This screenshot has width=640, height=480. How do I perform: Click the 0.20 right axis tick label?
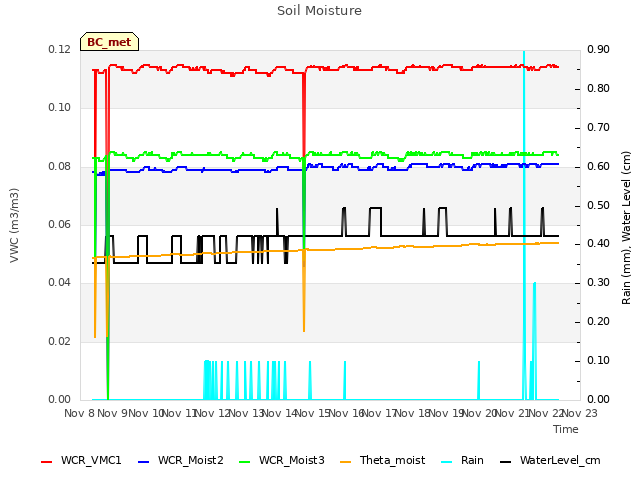click(x=598, y=321)
